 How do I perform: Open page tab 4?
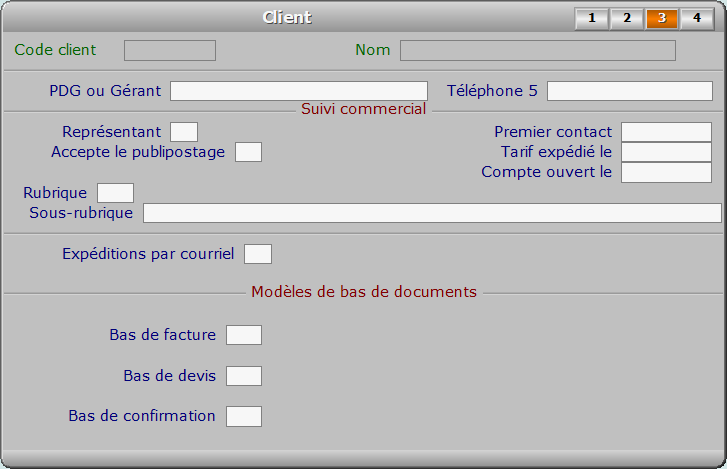click(x=697, y=19)
